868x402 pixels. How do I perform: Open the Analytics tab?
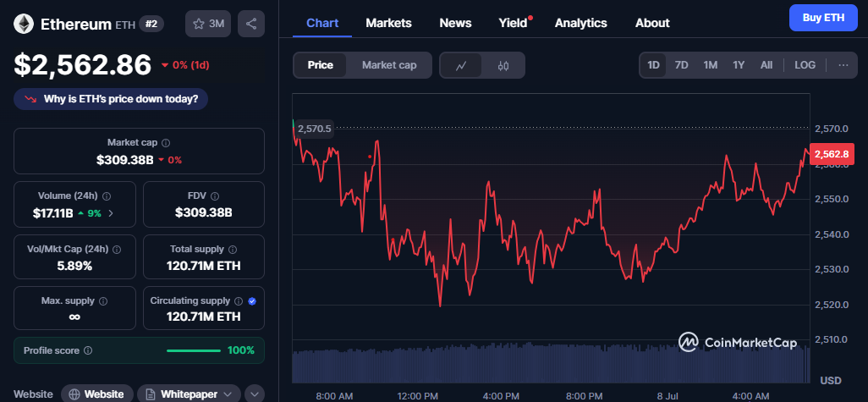click(x=580, y=23)
